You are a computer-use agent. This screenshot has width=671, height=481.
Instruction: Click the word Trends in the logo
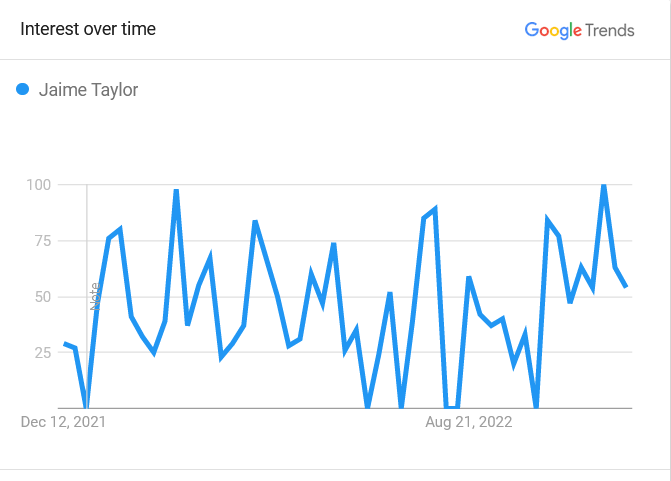[x=610, y=30]
